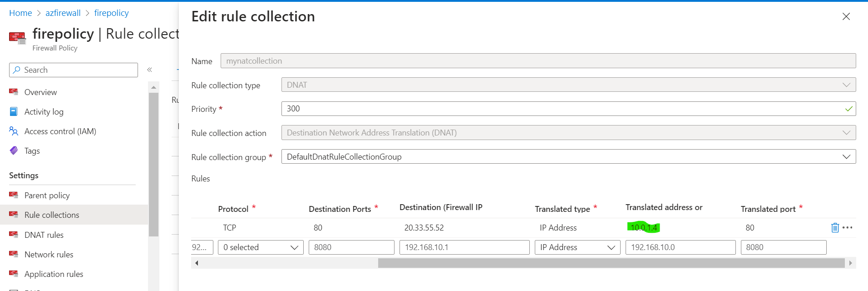Open DNAT rules in sidebar
The image size is (868, 291).
pos(44,235)
